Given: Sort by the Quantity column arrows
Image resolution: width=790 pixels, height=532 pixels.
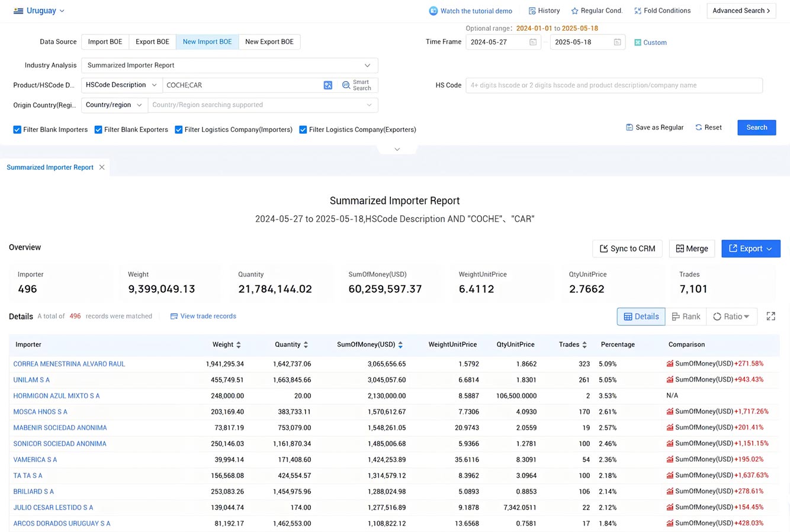Looking at the screenshot, I should pyautogui.click(x=306, y=344).
